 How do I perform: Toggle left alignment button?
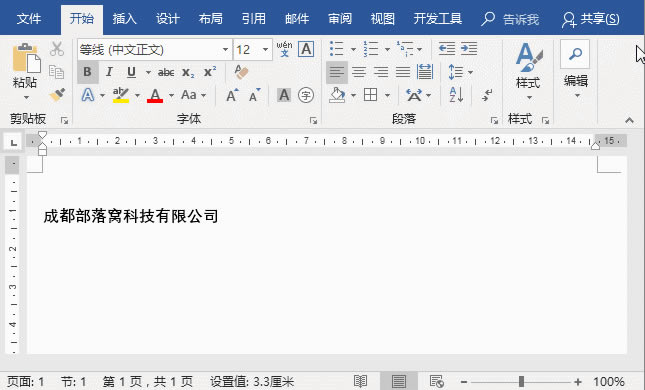(x=336, y=72)
